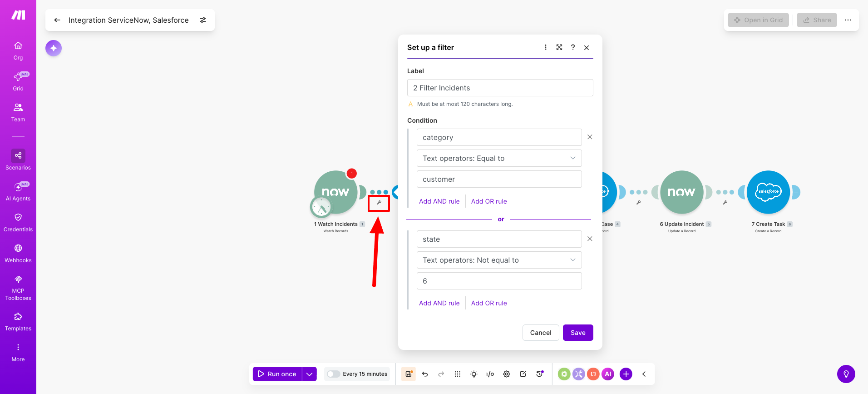Remove the state condition rule
The width and height of the screenshot is (868, 394).
point(590,239)
